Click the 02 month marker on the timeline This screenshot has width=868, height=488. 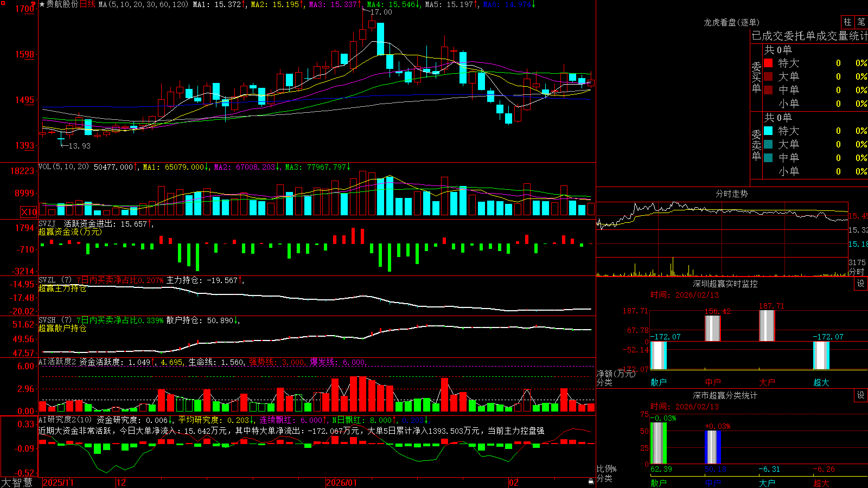tap(514, 483)
